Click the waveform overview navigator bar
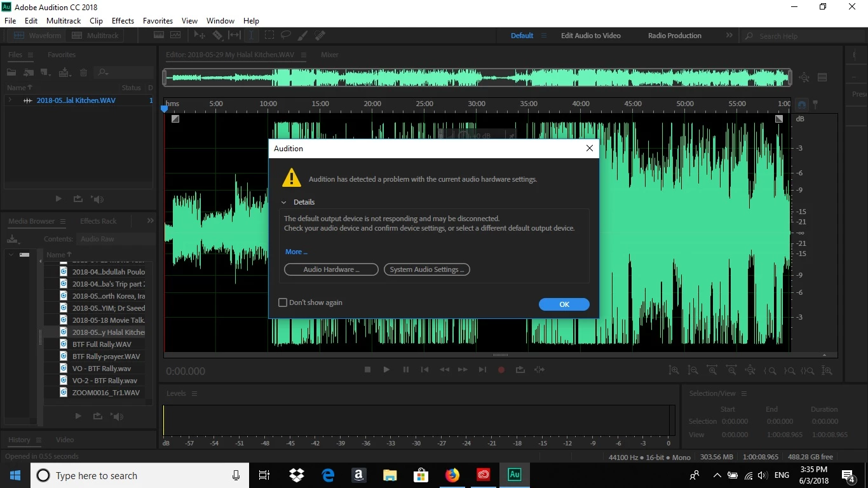Viewport: 868px width, 488px height. click(477, 78)
